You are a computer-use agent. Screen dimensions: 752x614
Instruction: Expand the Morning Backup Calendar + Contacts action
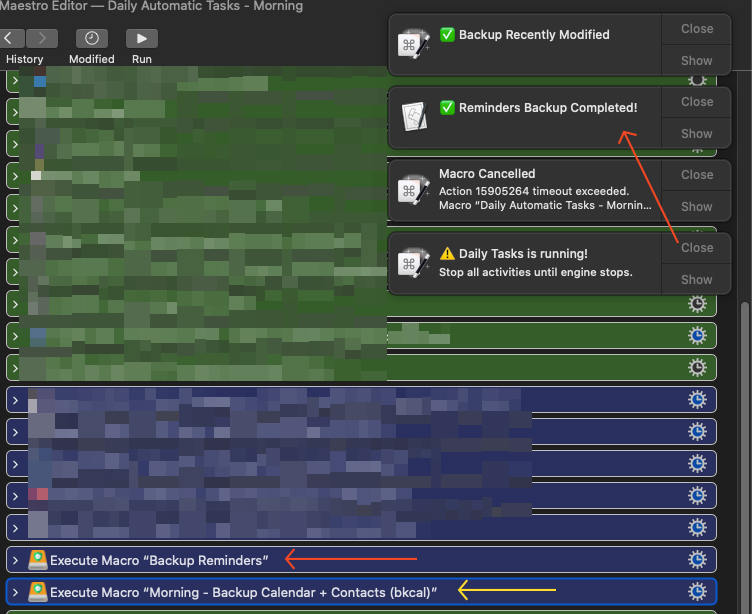15,592
